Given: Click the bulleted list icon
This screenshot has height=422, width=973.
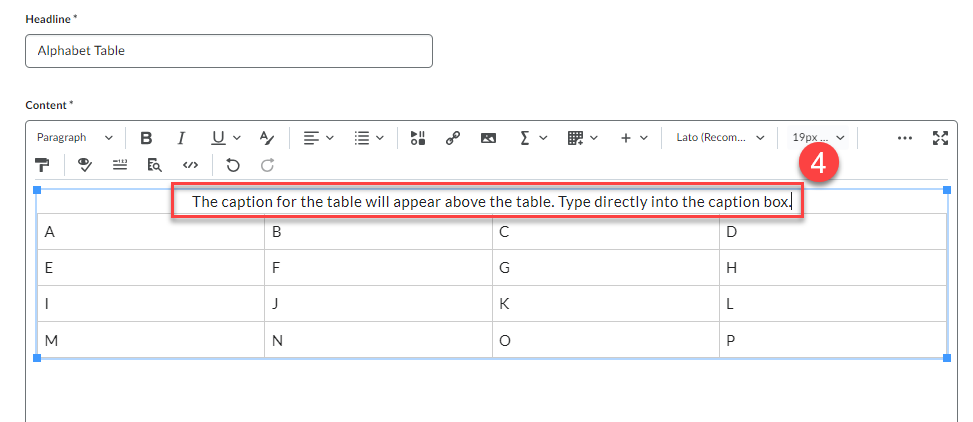Looking at the screenshot, I should click(x=362, y=138).
